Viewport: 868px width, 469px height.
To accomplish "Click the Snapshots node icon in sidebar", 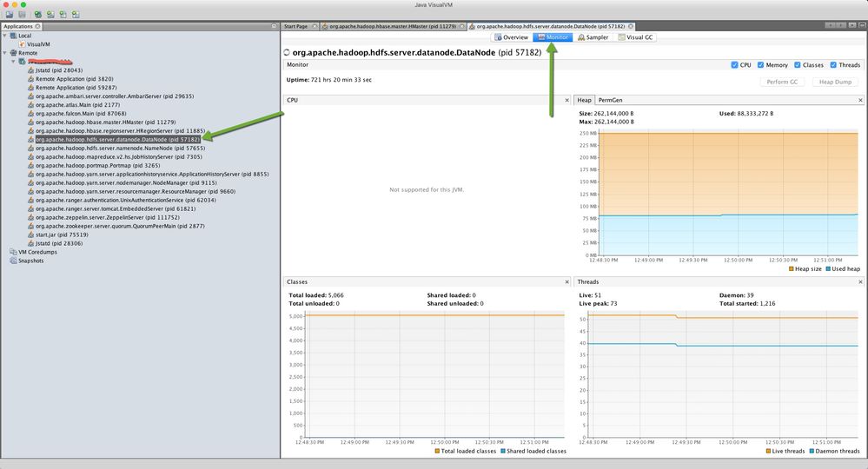I will coord(11,260).
